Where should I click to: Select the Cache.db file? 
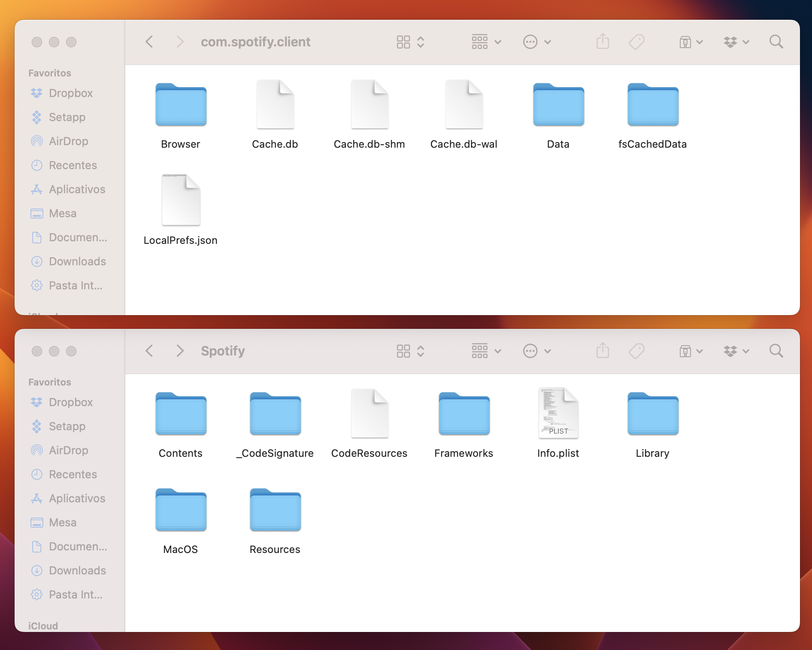pyautogui.click(x=275, y=105)
